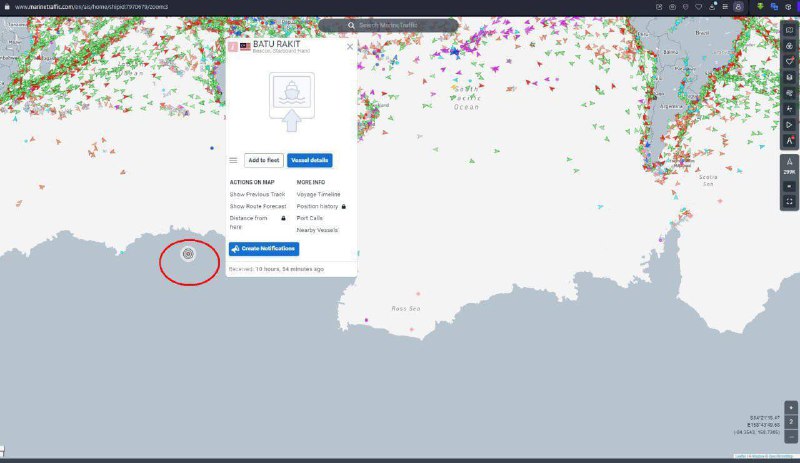The width and height of the screenshot is (800, 463).
Task: Click the Add to fleet button
Action: click(x=264, y=160)
